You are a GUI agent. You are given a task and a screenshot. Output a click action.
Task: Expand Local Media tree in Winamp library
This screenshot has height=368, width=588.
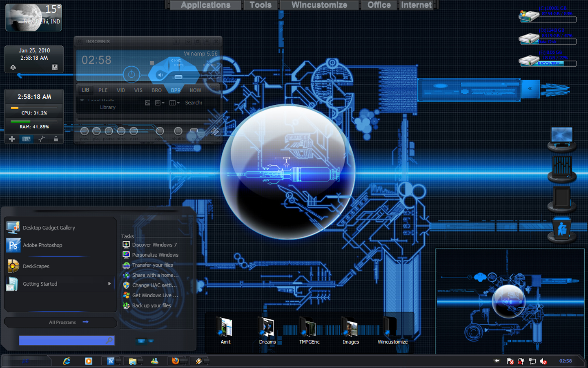click(82, 100)
